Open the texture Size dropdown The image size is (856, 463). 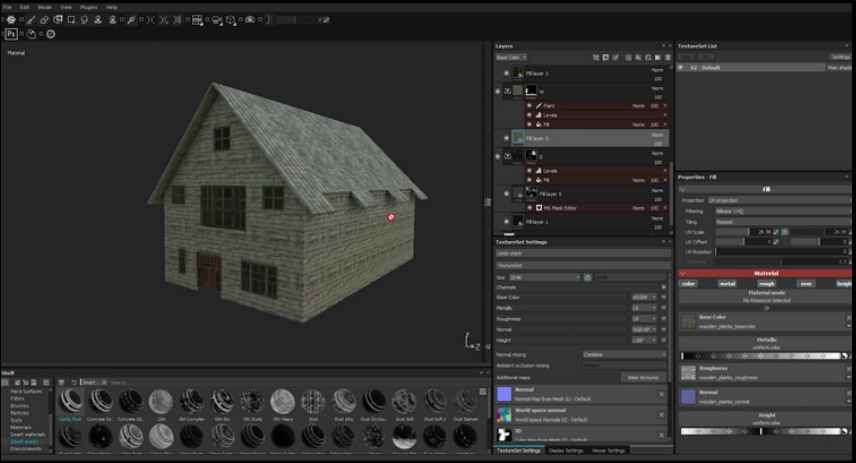[544, 277]
